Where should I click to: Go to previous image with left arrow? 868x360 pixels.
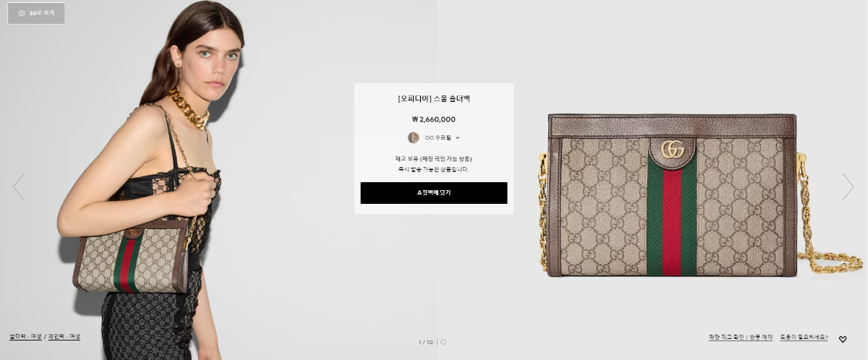19,187
